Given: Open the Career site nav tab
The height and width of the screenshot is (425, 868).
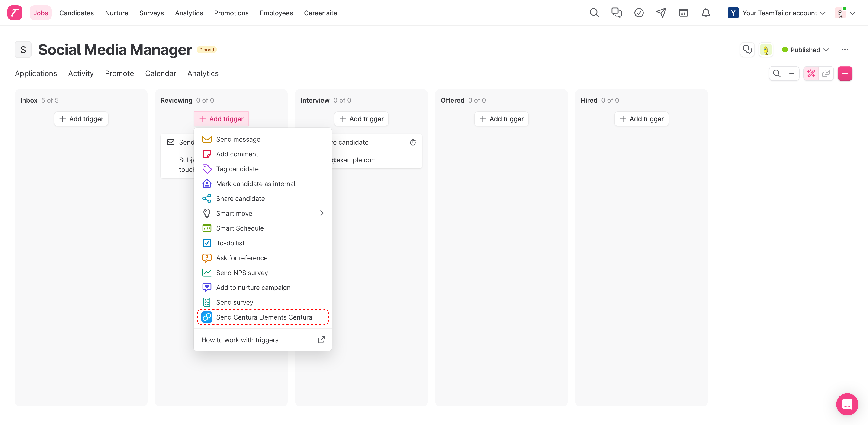Looking at the screenshot, I should click(320, 13).
